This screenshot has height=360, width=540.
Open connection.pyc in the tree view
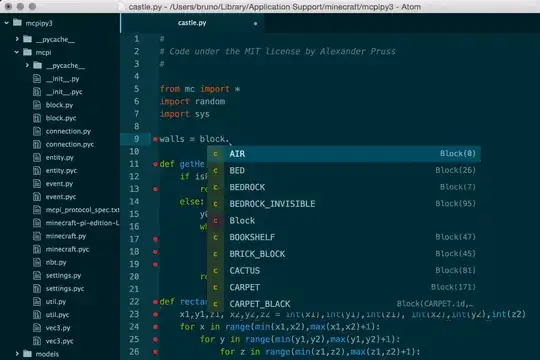coord(70,144)
